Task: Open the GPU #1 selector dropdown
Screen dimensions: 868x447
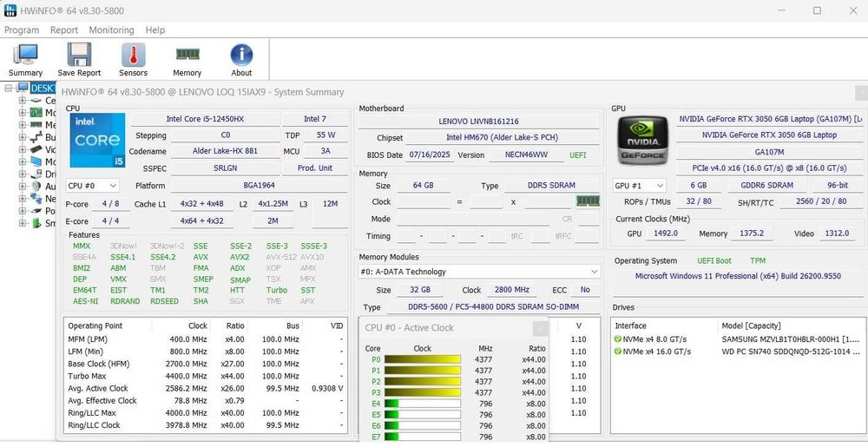Action: [639, 186]
